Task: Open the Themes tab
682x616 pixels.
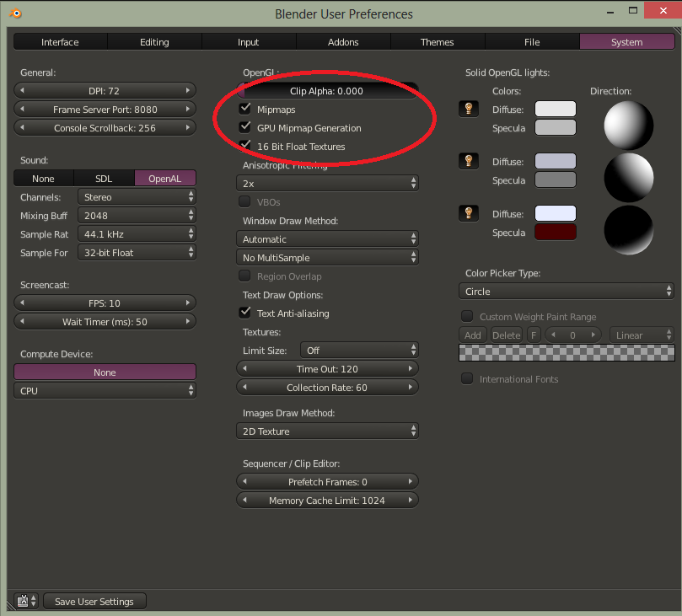Action: 438,42
